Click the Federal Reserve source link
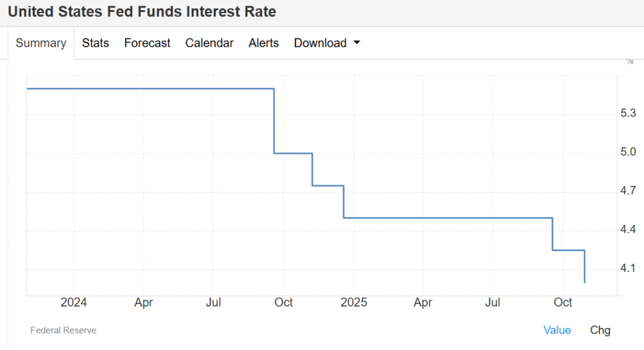Image resolution: width=644 pixels, height=350 pixels. [x=63, y=330]
